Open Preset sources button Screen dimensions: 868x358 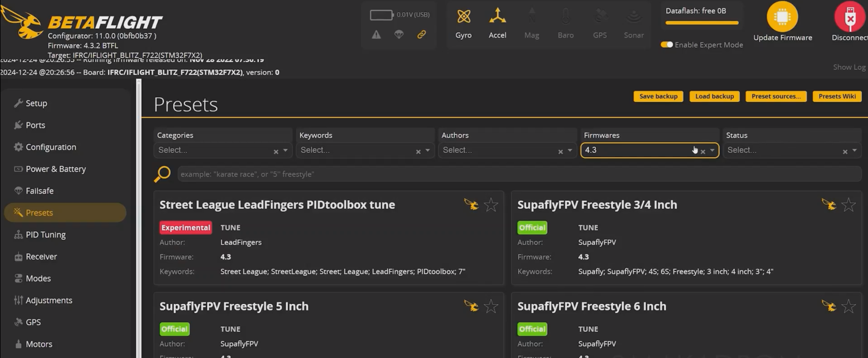(x=775, y=96)
